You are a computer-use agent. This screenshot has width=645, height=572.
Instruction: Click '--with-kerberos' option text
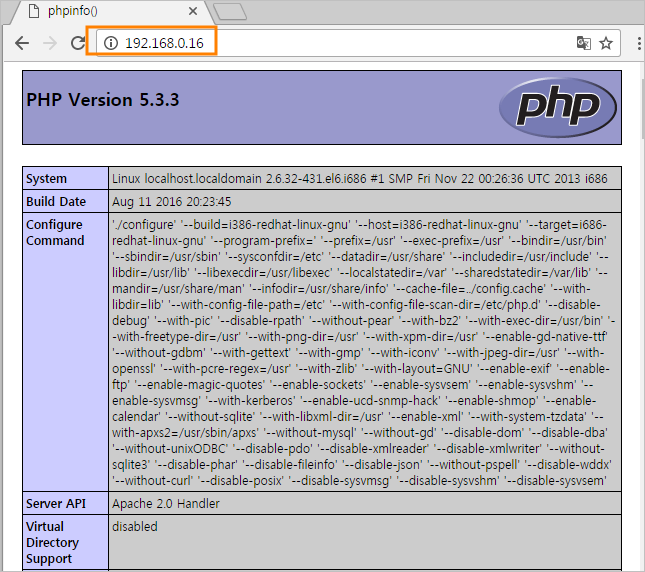[251, 401]
